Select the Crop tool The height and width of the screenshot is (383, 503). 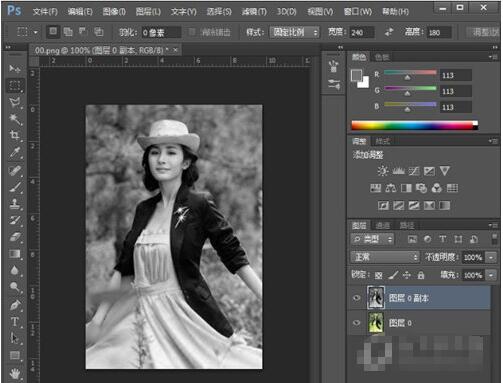(15, 135)
